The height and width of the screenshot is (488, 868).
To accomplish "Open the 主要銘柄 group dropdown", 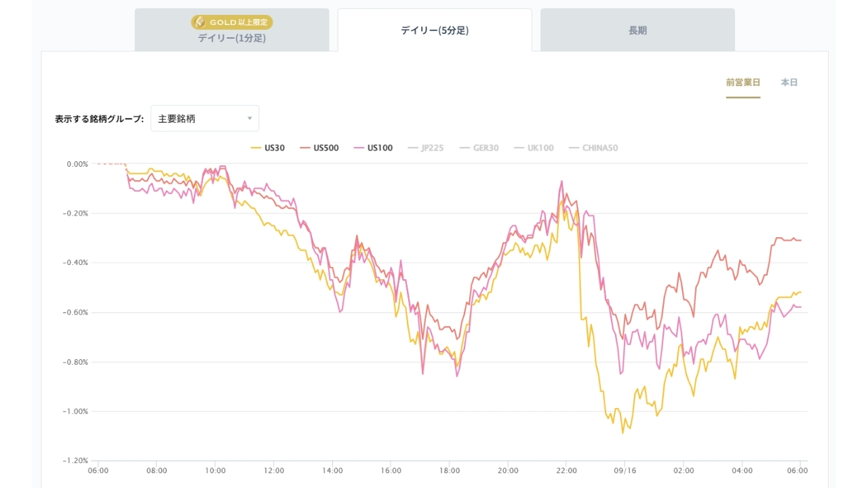I will point(205,119).
